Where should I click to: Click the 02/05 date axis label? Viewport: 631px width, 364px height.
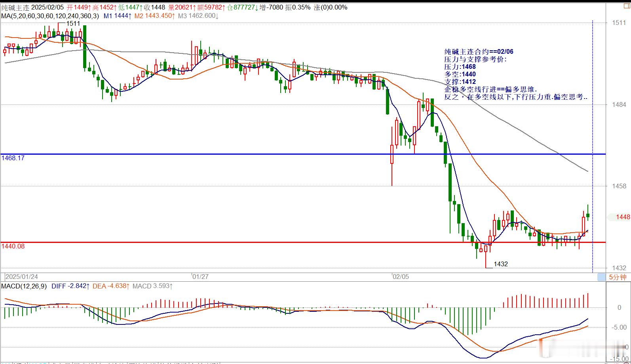click(x=401, y=277)
